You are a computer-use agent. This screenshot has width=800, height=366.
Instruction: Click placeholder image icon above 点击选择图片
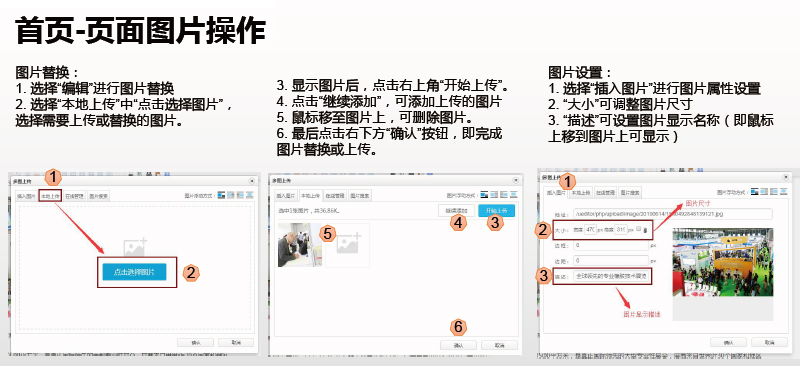pos(135,246)
